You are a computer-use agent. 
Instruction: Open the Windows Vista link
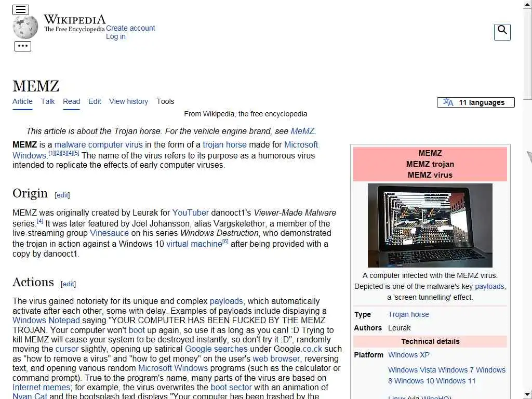point(411,370)
